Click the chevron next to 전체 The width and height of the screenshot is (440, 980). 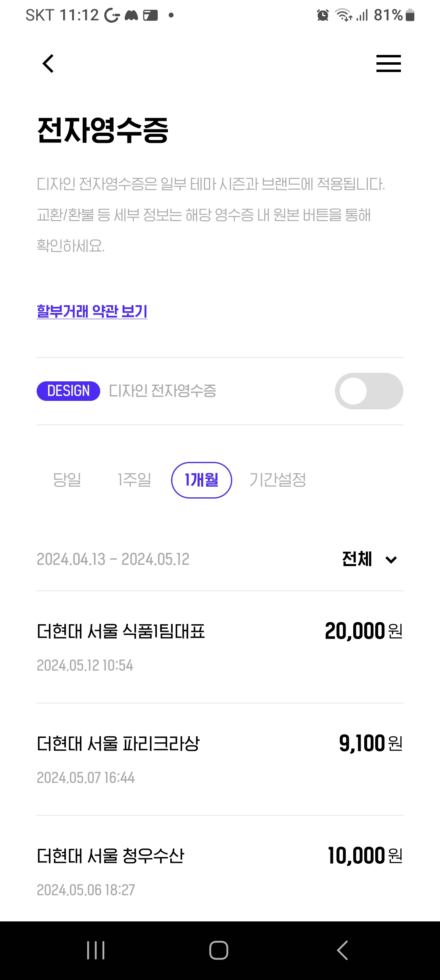pos(391,560)
